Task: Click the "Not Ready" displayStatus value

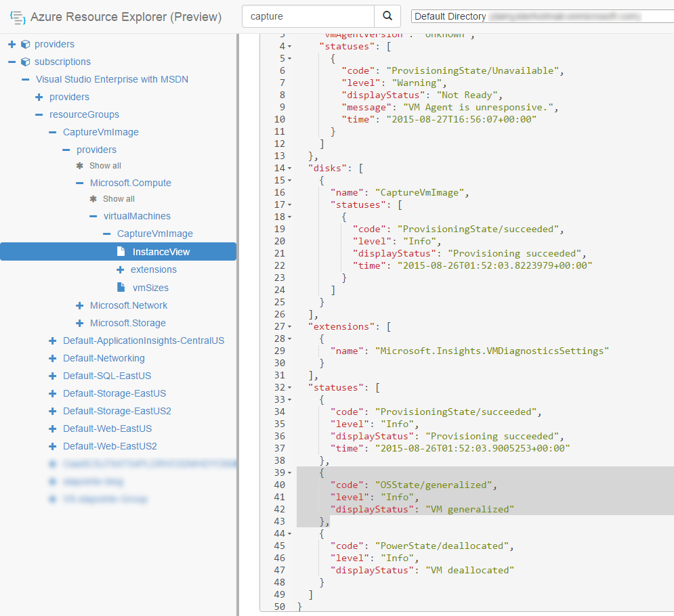Action: pyautogui.click(x=467, y=95)
